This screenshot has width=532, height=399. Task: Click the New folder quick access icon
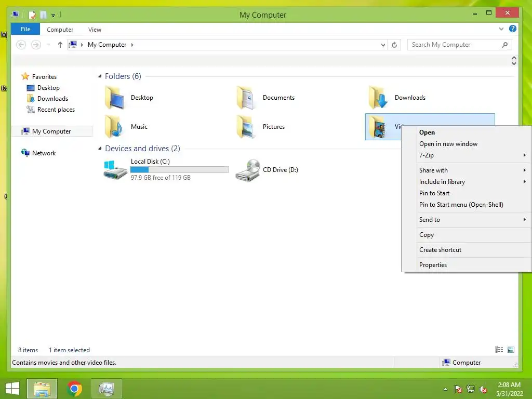(x=44, y=15)
